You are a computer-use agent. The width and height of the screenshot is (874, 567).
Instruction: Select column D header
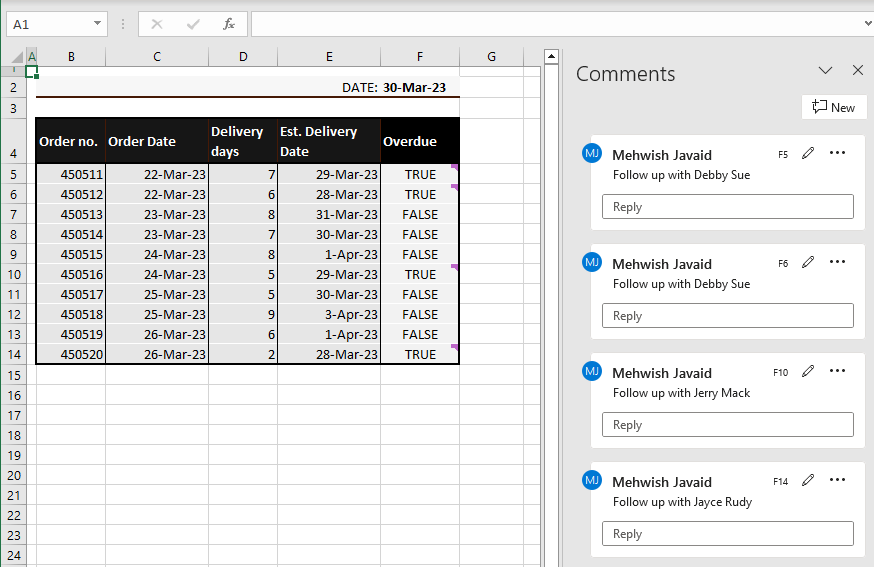tap(243, 57)
